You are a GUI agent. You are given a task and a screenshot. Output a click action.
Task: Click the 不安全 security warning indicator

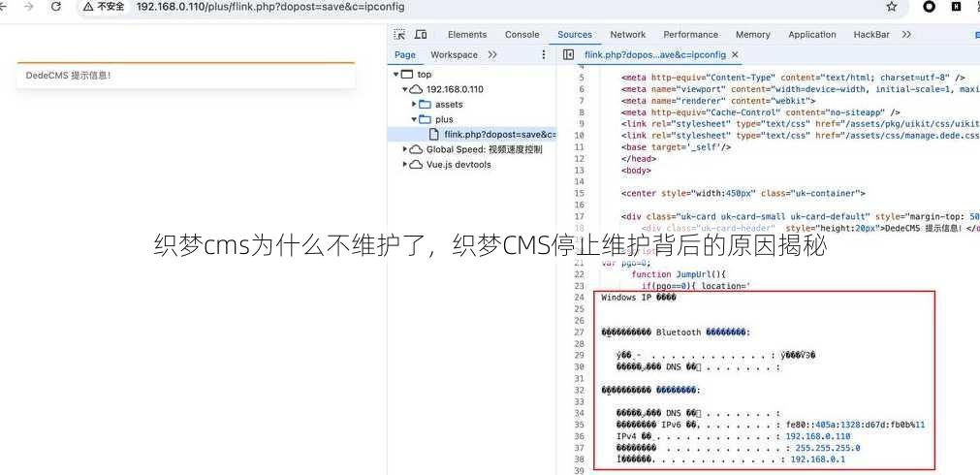pyautogui.click(x=104, y=7)
